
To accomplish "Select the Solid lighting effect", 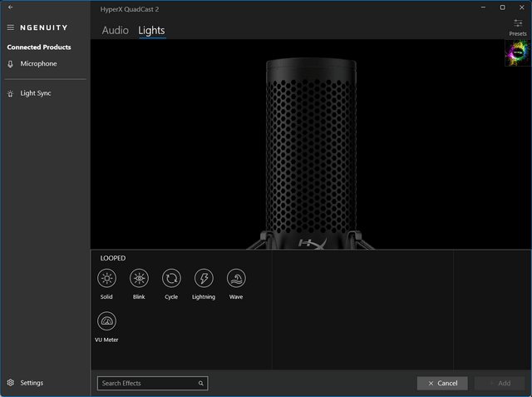I will tap(106, 278).
